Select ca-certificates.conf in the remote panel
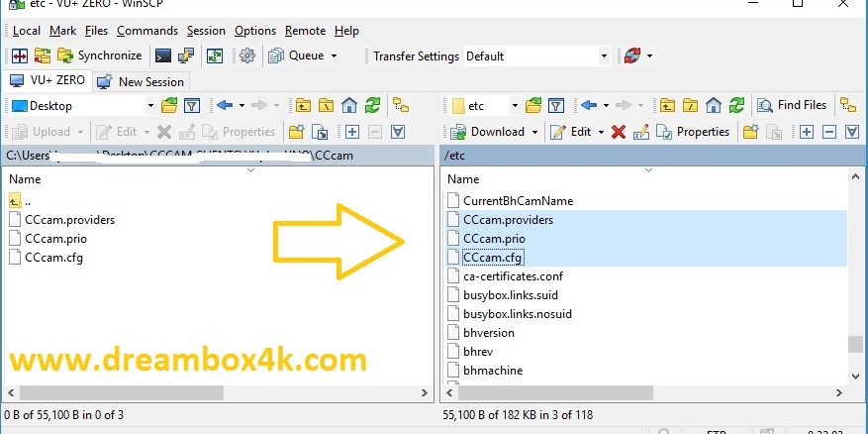Viewport: 868px width, 434px height. click(513, 276)
